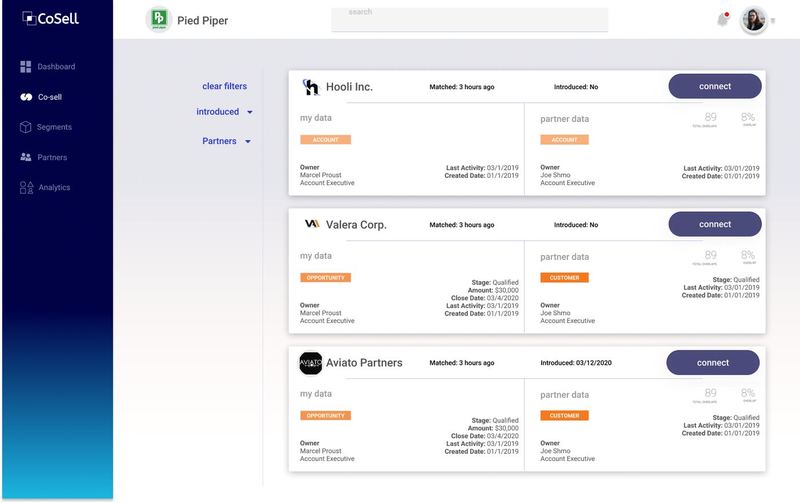
Task: Click the Valera Corp. logo
Action: coord(312,224)
